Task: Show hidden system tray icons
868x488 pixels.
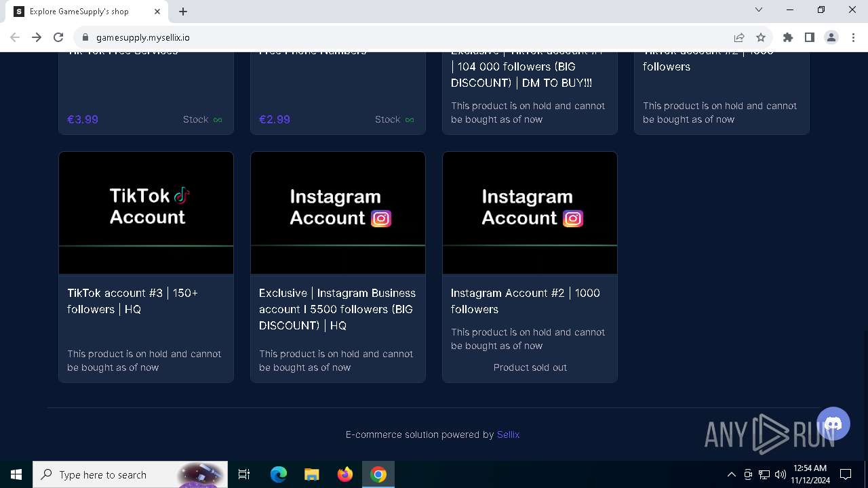Action: coord(732,474)
